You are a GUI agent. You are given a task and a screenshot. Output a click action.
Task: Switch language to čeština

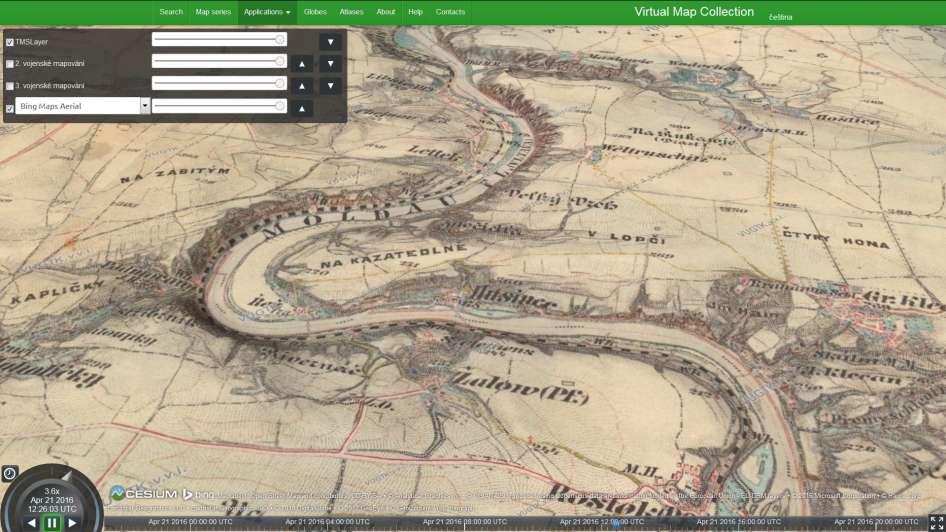(x=780, y=17)
